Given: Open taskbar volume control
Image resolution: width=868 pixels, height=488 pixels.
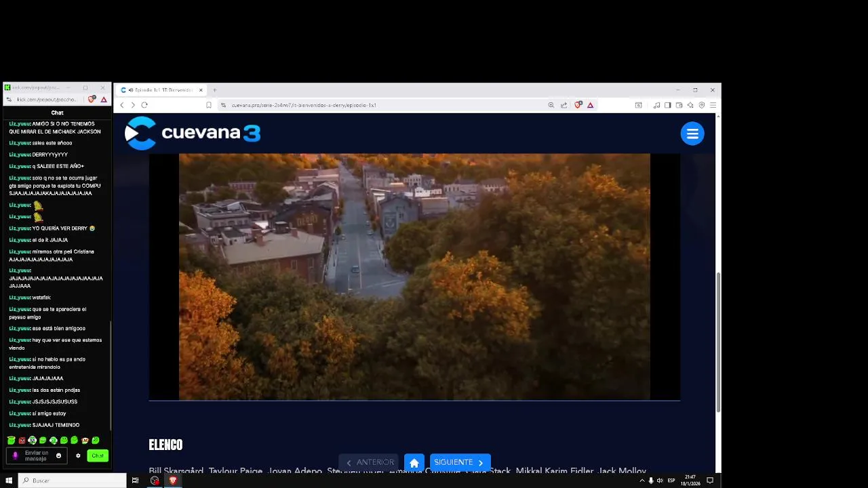Looking at the screenshot, I should pos(660,481).
